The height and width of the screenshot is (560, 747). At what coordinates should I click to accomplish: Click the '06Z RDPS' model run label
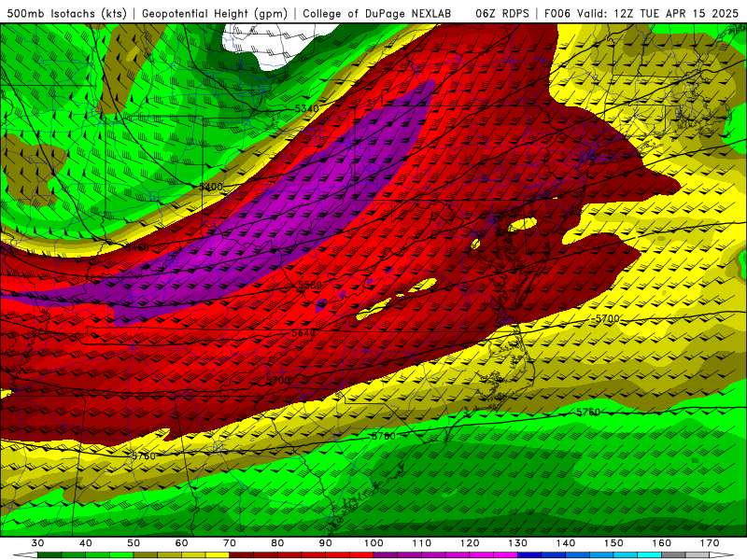(502, 13)
